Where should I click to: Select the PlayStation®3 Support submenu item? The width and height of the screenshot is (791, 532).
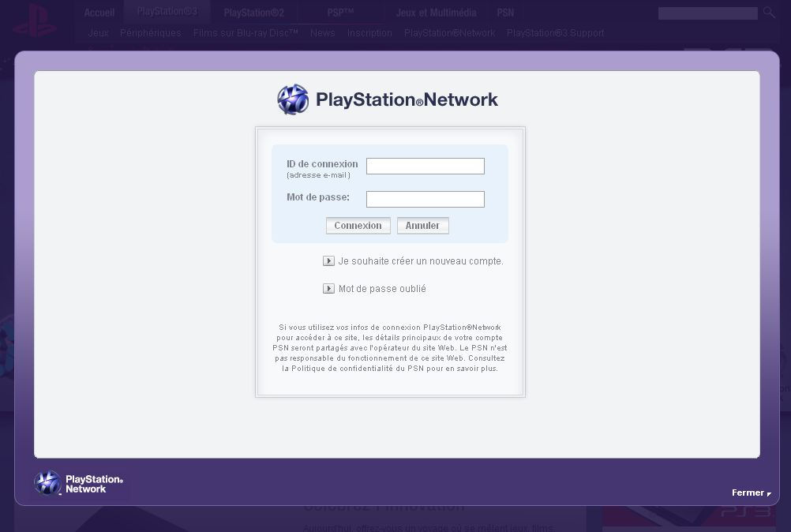point(556,33)
